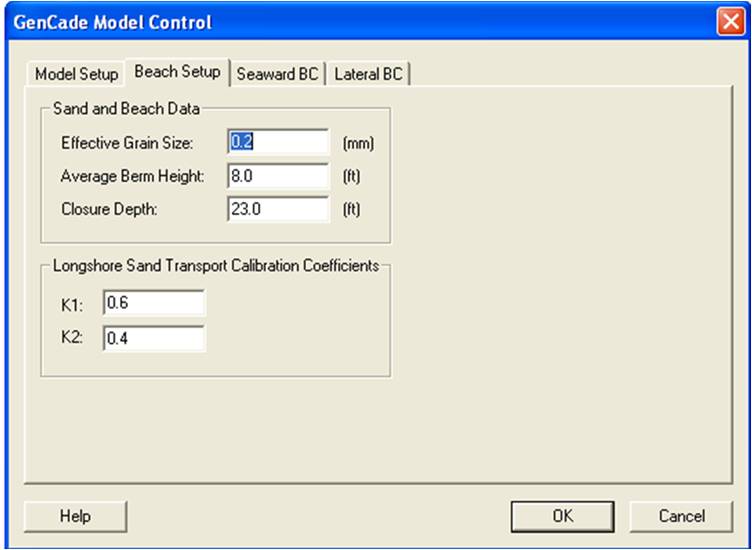Select the Beach Setup tab
The image size is (752, 550).
[x=177, y=72]
